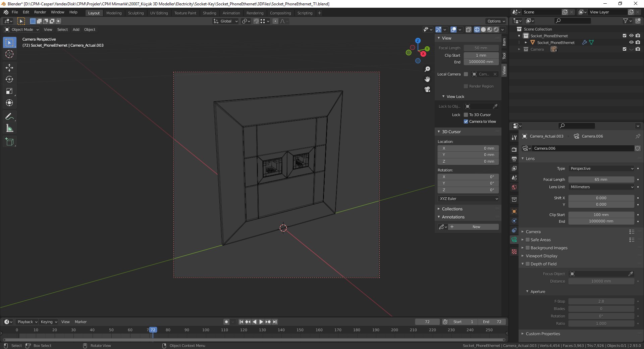Uncheck Camera to View checkbox

[466, 121]
